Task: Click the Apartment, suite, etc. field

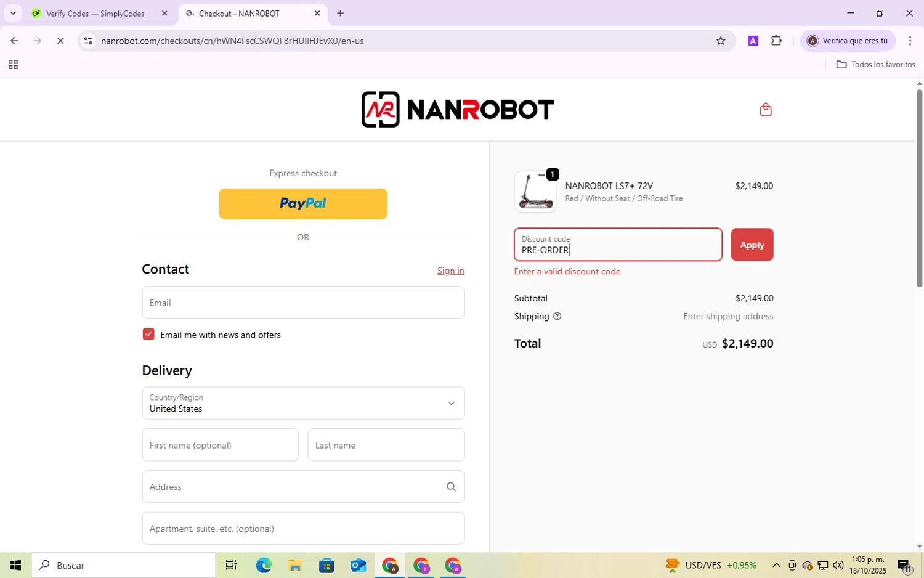Action: [x=303, y=528]
